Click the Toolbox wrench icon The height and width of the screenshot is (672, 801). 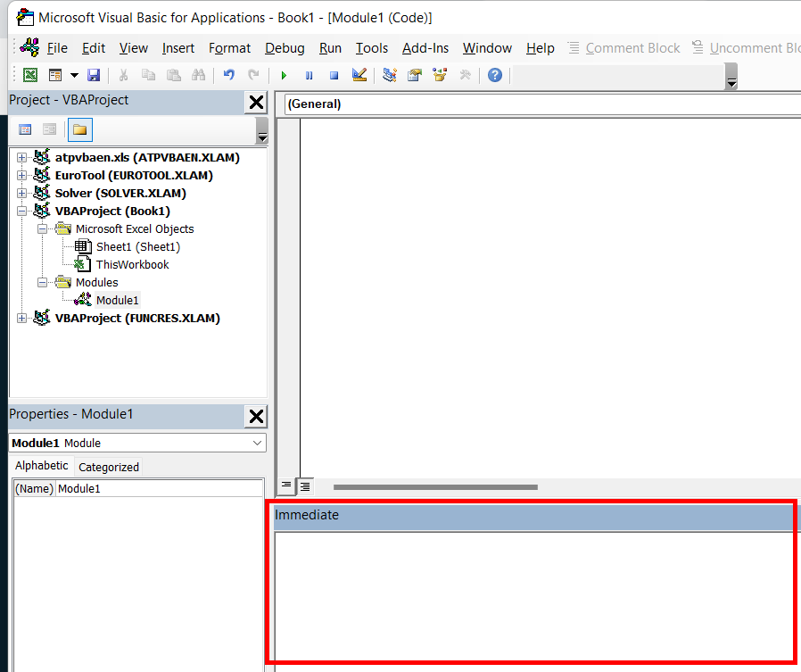(465, 75)
